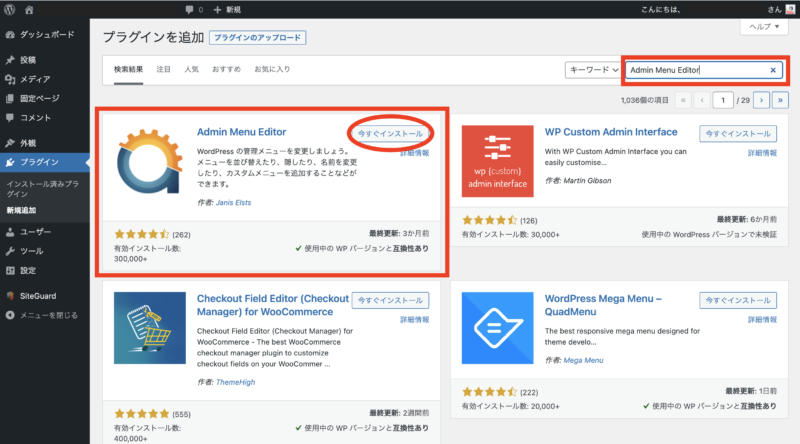Install Checkout Field Editor now
Image resolution: width=800 pixels, height=444 pixels.
[x=390, y=301]
